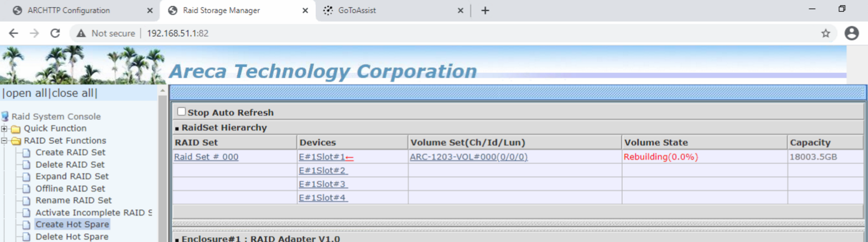Click the close all link
The image size is (868, 242).
coord(72,93)
